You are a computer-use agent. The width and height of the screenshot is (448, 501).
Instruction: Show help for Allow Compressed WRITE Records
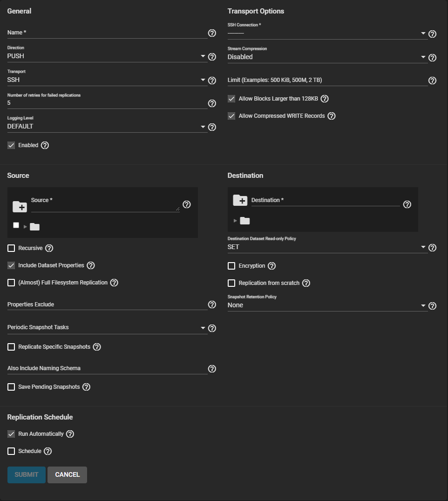coord(331,116)
